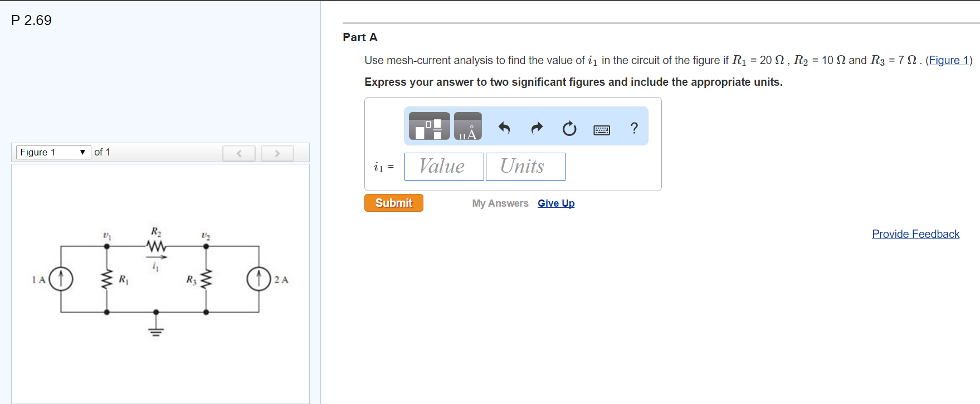Reset the answer using the circular reset icon
980x404 pixels.
click(x=569, y=128)
